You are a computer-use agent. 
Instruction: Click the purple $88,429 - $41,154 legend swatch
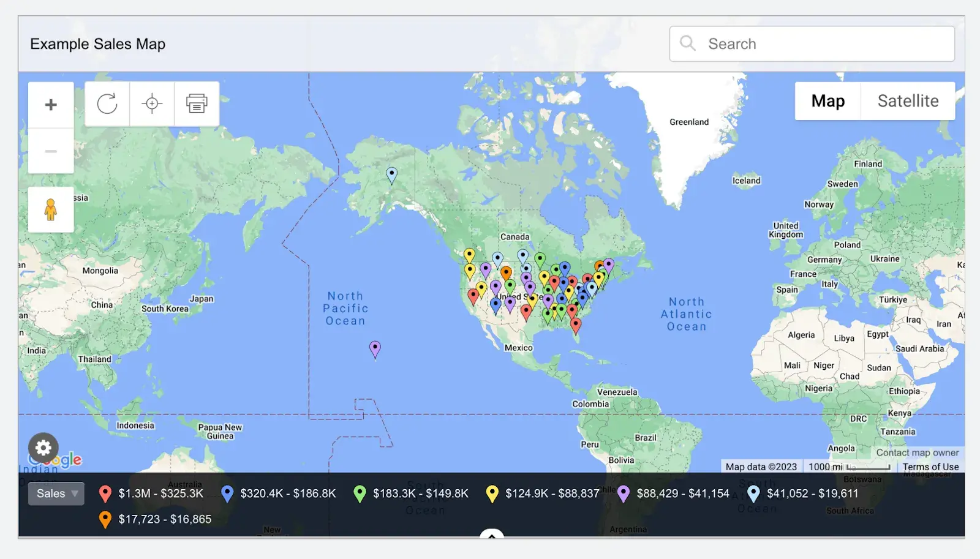[x=624, y=493]
